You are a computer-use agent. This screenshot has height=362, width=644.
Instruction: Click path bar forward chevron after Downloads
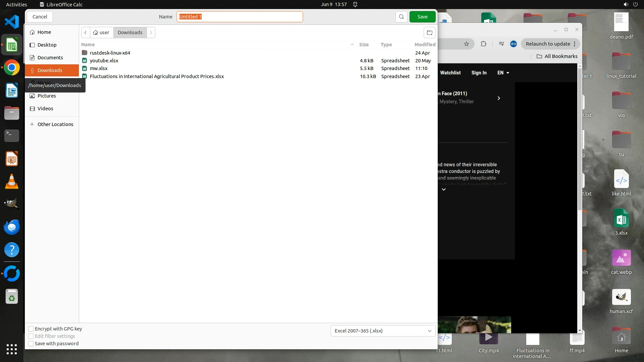point(151,33)
